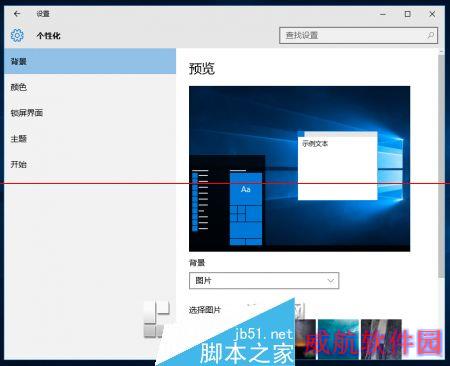Select the gray rock wallpaper thumbnail
Image resolution: width=450 pixels, height=366 pixels.
[x=381, y=339]
